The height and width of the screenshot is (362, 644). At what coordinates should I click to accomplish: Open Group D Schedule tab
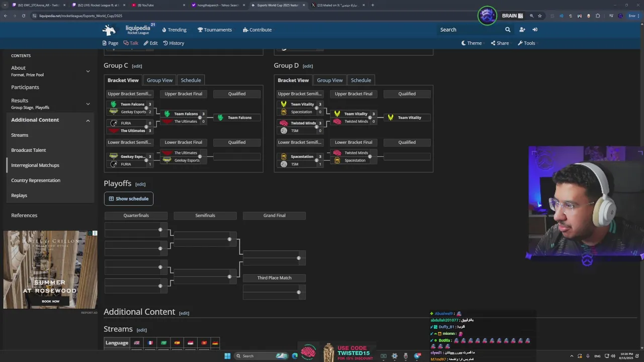click(x=361, y=80)
